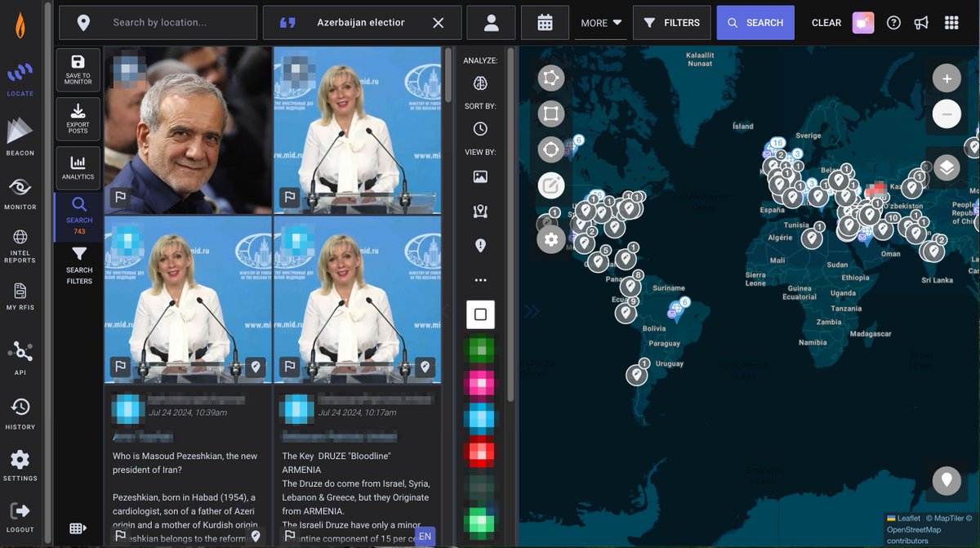Open the API section
Image resolution: width=980 pixels, height=548 pixels.
(x=20, y=358)
